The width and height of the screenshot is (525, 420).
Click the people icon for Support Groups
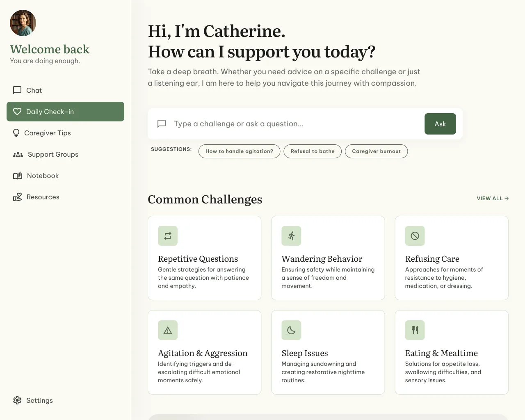click(18, 154)
